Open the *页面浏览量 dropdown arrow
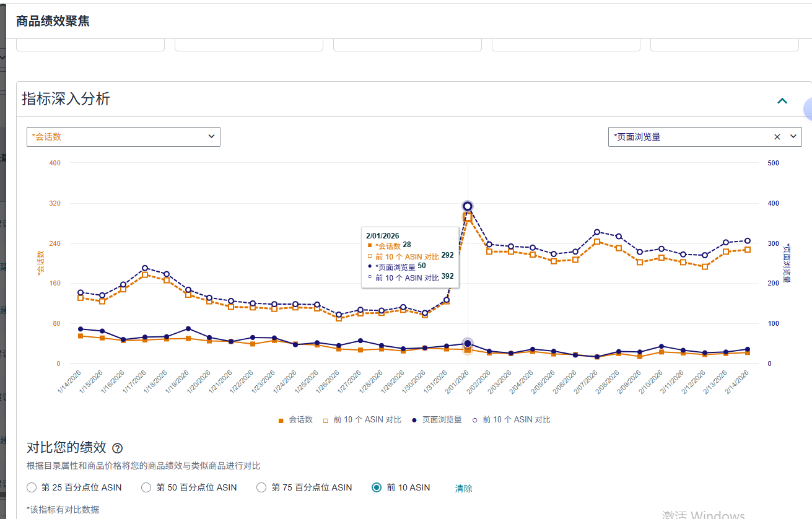The width and height of the screenshot is (812, 519). (x=793, y=137)
